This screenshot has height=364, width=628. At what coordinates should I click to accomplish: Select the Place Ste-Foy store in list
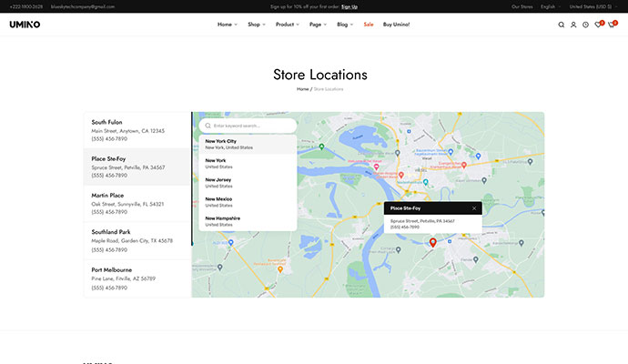coord(137,167)
